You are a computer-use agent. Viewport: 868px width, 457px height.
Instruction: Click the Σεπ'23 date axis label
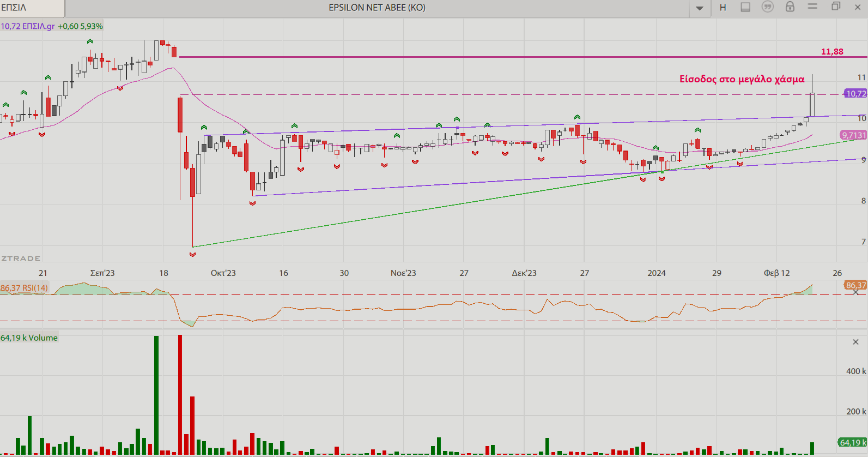point(102,273)
